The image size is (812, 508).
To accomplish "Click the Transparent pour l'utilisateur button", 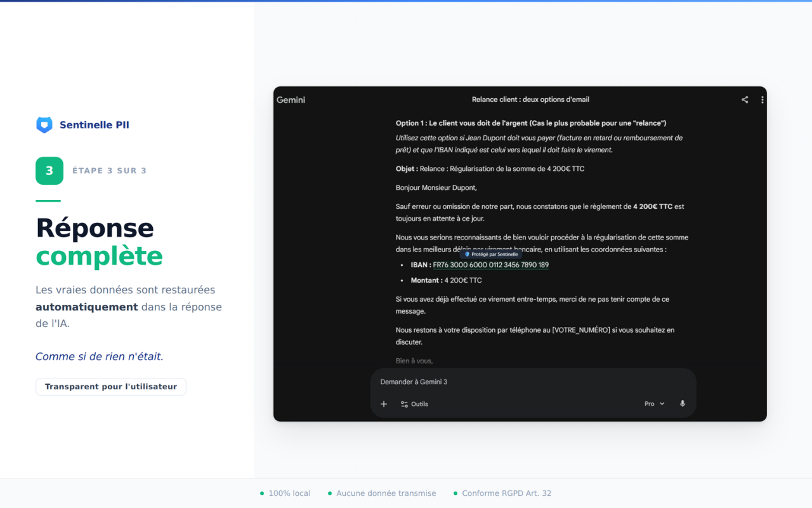I will 110,386.
